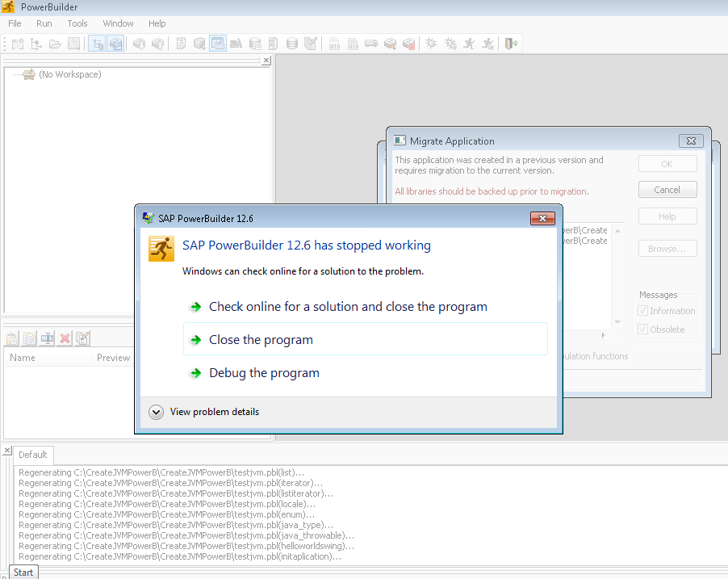Select the Start tab at bottom

click(x=23, y=573)
